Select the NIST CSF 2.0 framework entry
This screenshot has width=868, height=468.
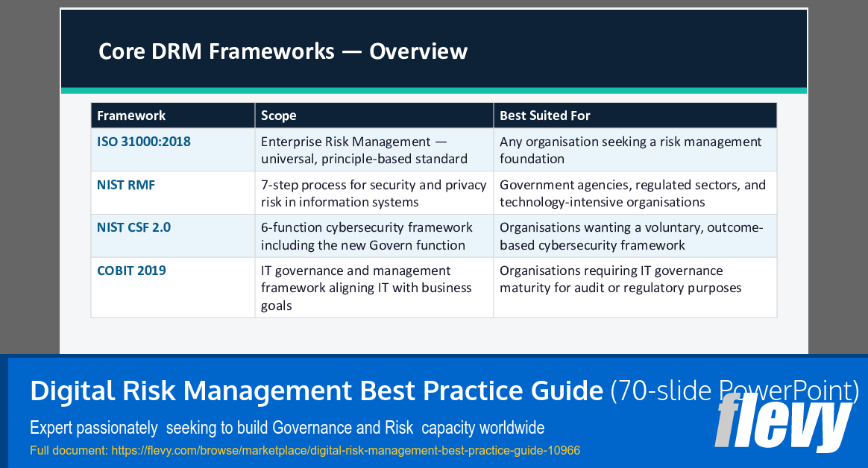point(133,227)
